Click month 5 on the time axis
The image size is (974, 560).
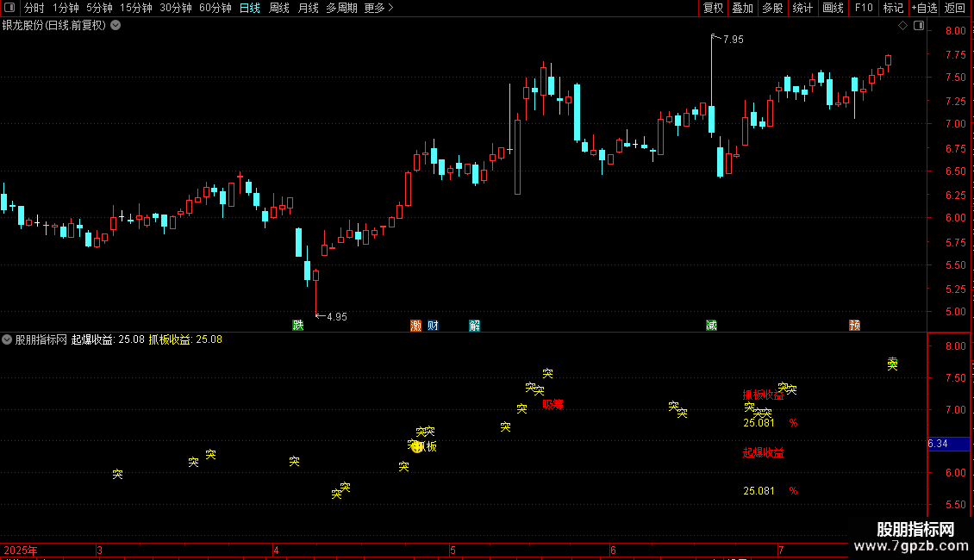pyautogui.click(x=453, y=550)
